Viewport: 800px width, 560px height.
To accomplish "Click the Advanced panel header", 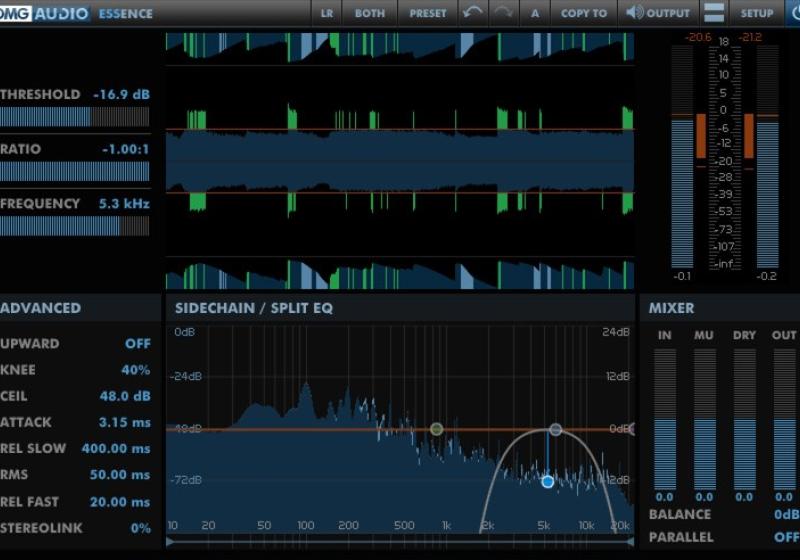I will coord(41,308).
